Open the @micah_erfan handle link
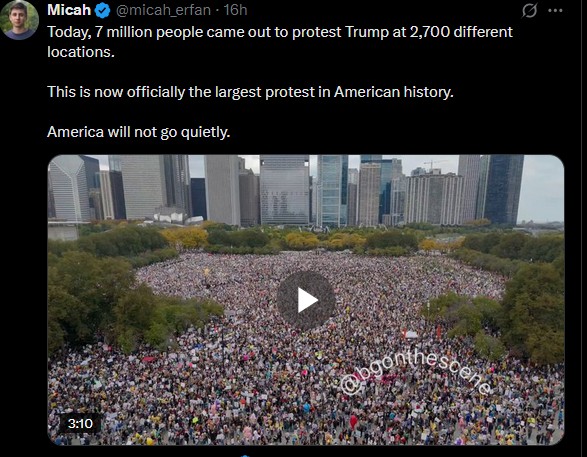The width and height of the screenshot is (587, 457). 164,10
